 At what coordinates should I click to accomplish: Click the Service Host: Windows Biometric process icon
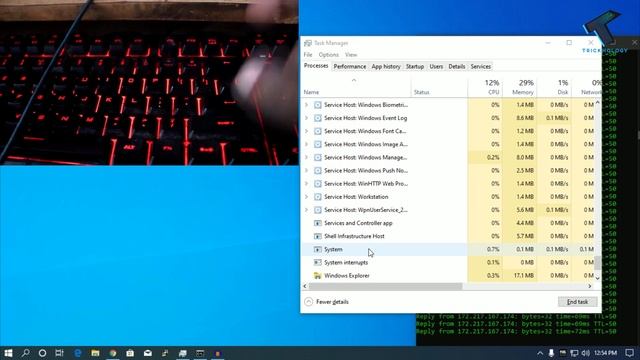318,105
